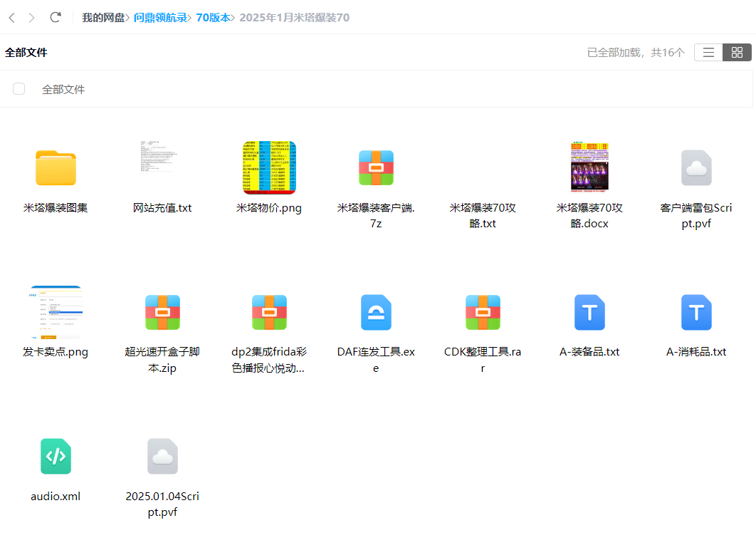Open the 超光速开盒子脚本.zip archive
Image resolution: width=756 pixels, height=555 pixels.
(162, 312)
